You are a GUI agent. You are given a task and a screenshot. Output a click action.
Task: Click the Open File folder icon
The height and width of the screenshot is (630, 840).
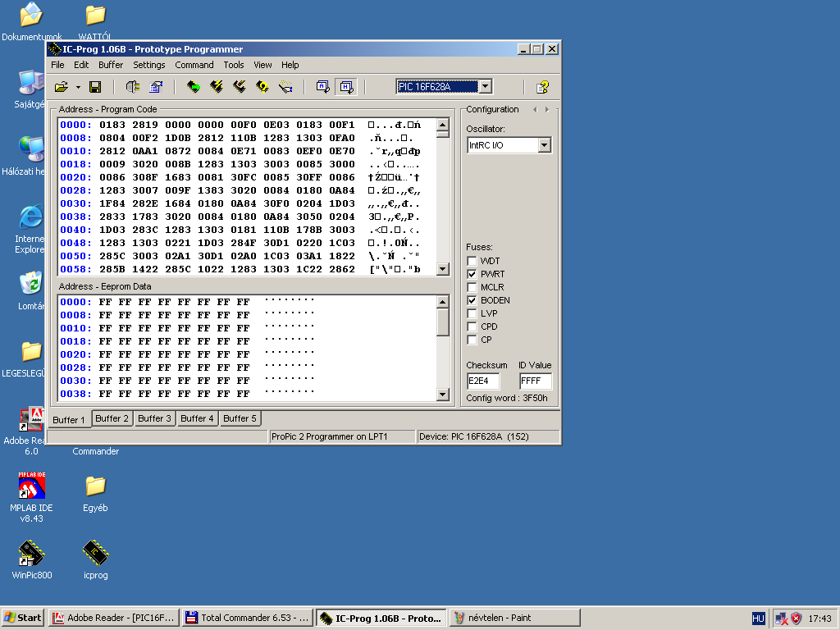[x=62, y=87]
